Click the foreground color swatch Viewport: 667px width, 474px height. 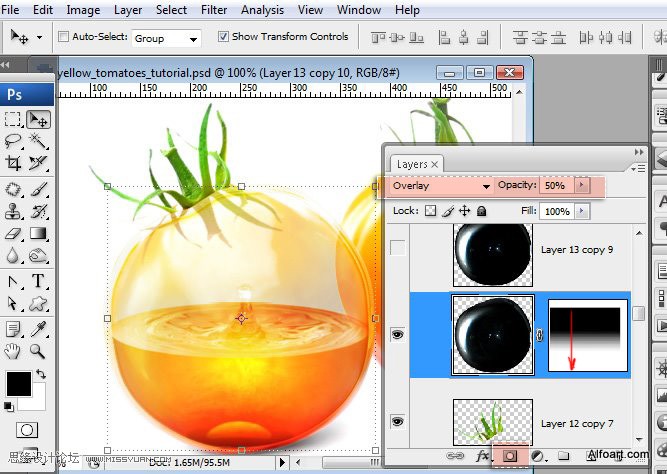pyautogui.click(x=19, y=383)
